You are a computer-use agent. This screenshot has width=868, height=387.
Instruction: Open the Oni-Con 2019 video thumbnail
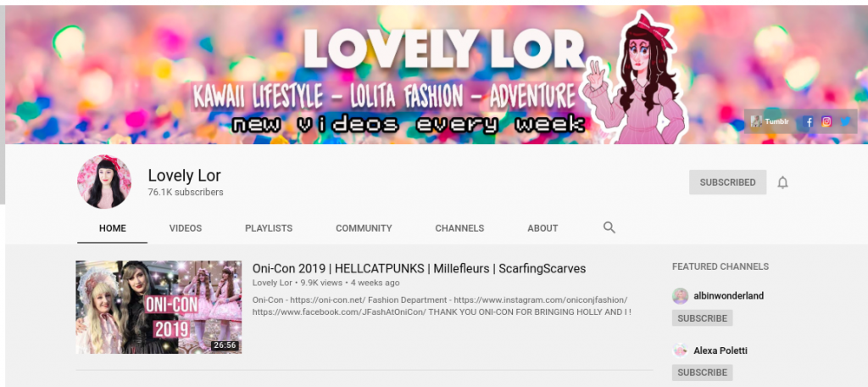point(159,307)
